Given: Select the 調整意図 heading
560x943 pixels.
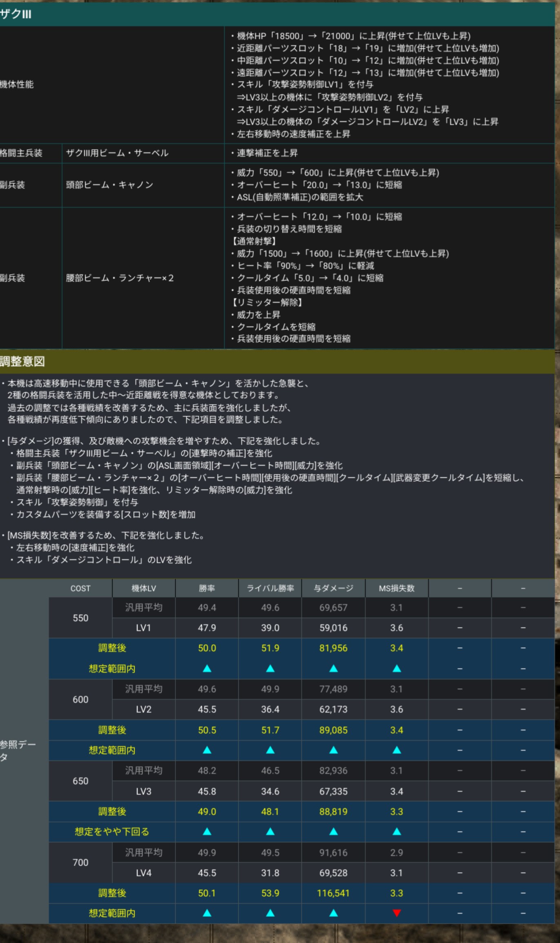Looking at the screenshot, I should tap(277, 361).
